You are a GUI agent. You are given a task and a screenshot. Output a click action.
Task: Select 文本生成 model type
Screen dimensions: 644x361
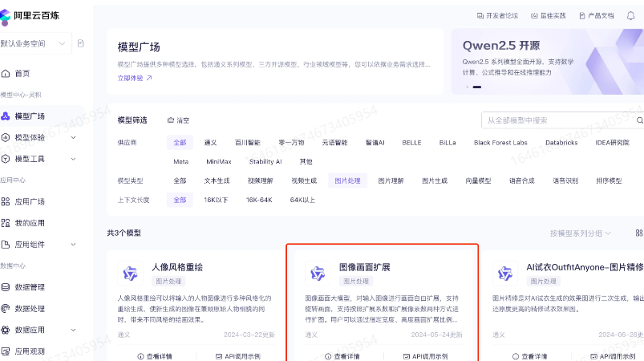tap(217, 180)
